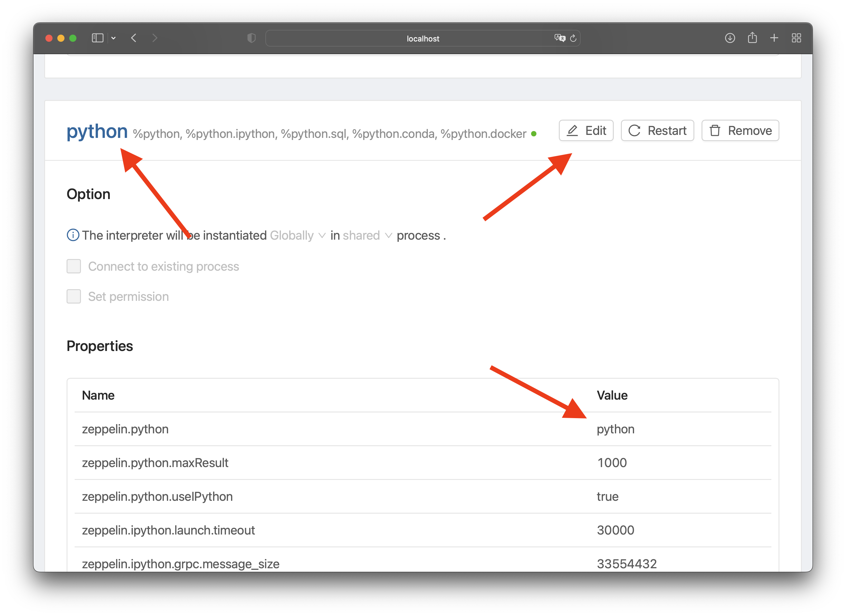Screen dimensions: 846x616
Task: Toggle Connect to existing process checkbox
Action: tap(74, 267)
